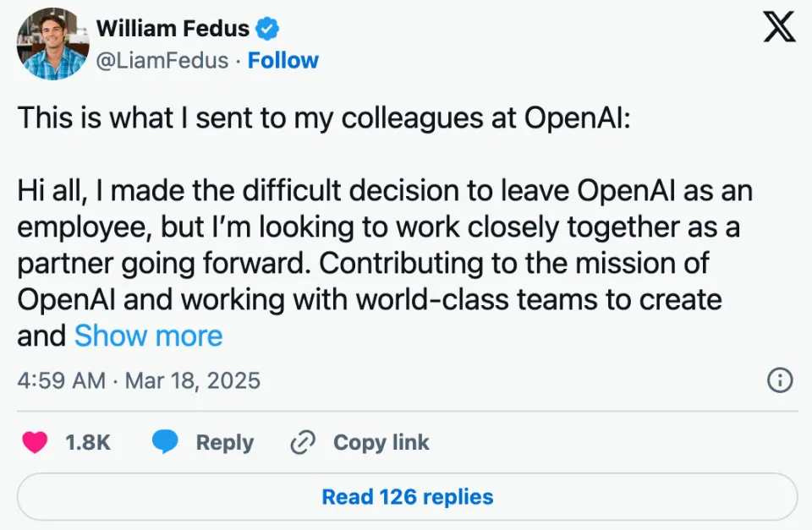
Task: Click the 4:59 AM time text
Action: 61,380
